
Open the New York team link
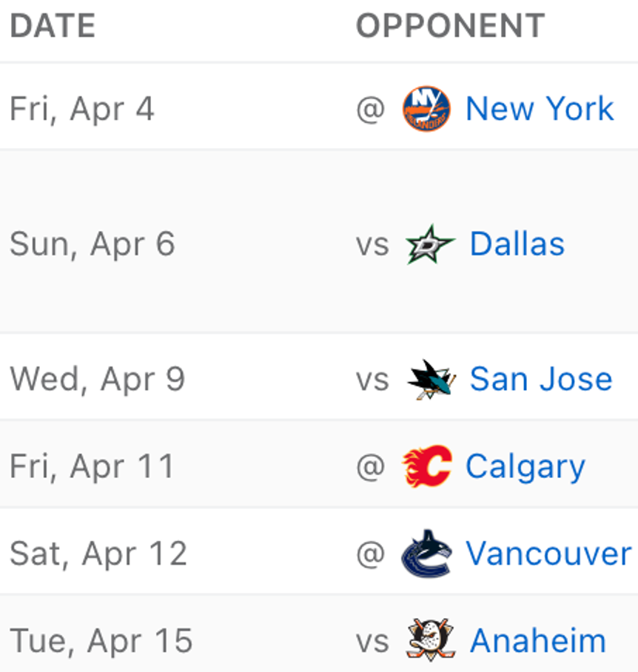pyautogui.click(x=540, y=109)
